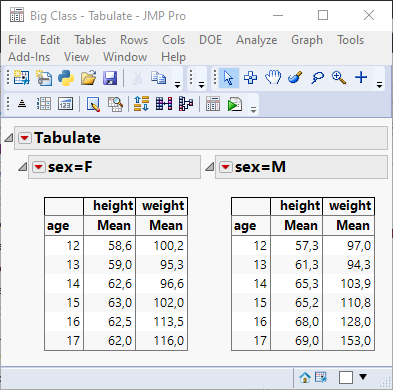Open the Edit menu

[x=50, y=40]
